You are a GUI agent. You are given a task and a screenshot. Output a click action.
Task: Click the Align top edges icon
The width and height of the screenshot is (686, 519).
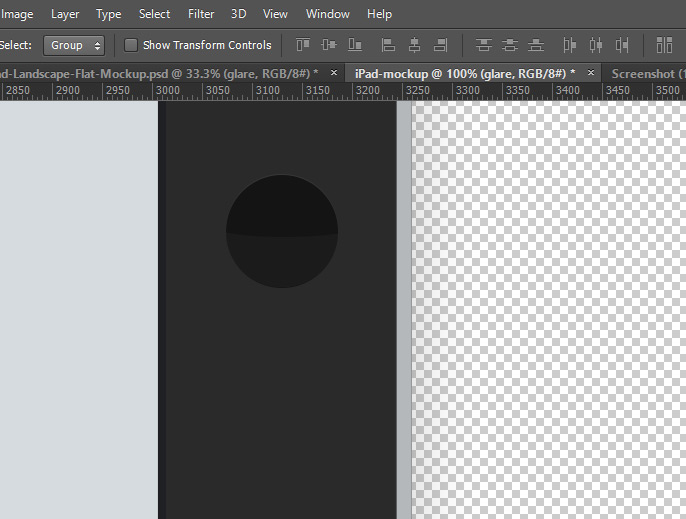(303, 45)
